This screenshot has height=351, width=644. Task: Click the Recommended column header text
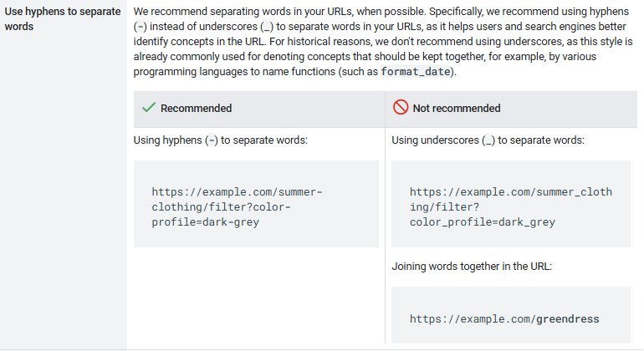tap(196, 109)
